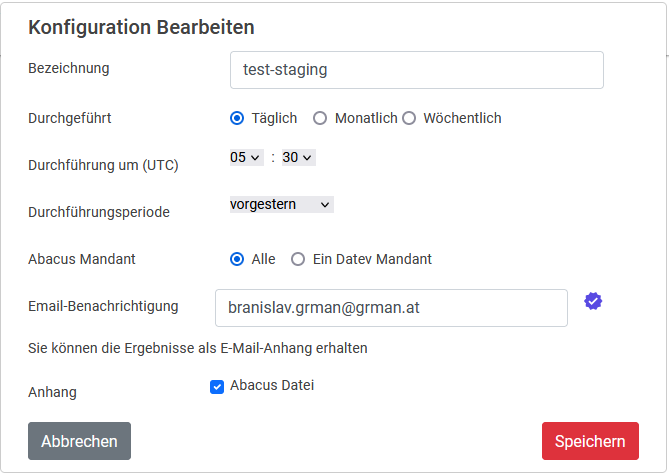Select the Täglich radio option
Screen dimensions: 669x474
pos(237,118)
